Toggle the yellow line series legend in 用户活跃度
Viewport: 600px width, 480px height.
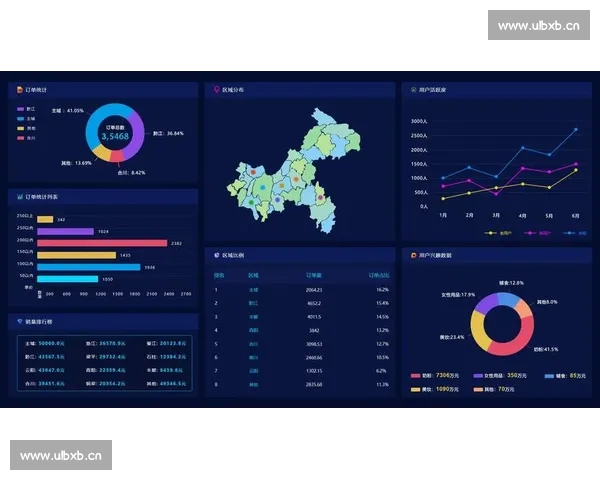coord(492,232)
